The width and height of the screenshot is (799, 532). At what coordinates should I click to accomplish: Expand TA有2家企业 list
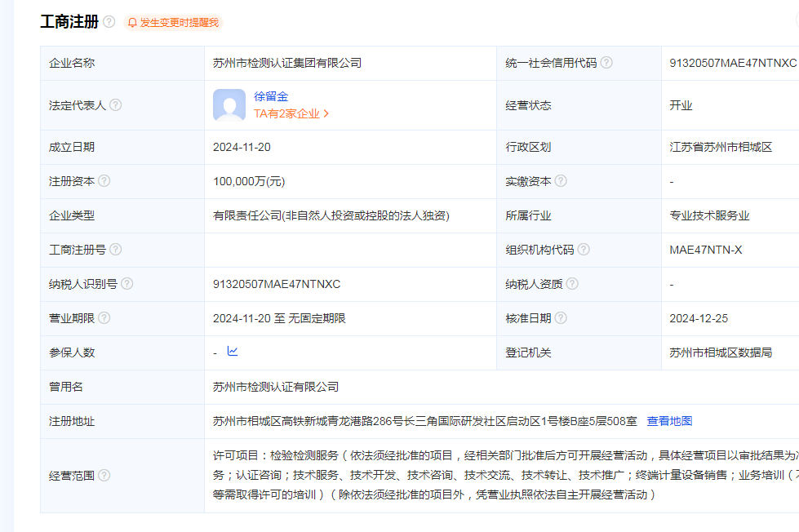(291, 114)
